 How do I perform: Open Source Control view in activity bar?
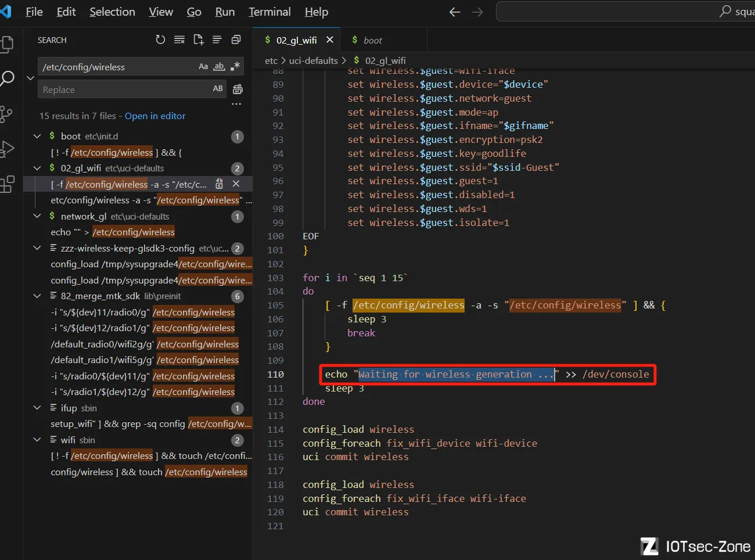[x=6, y=114]
